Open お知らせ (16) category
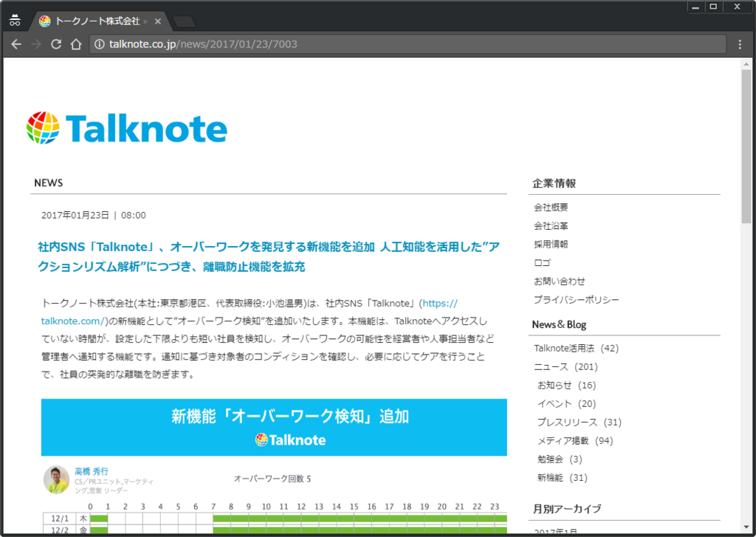The image size is (756, 537). pos(566,385)
